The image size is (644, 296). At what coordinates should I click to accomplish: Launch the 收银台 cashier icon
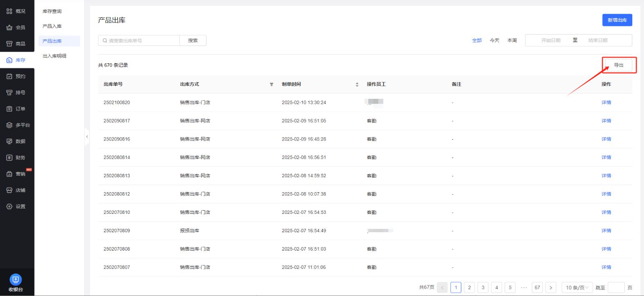click(15, 279)
